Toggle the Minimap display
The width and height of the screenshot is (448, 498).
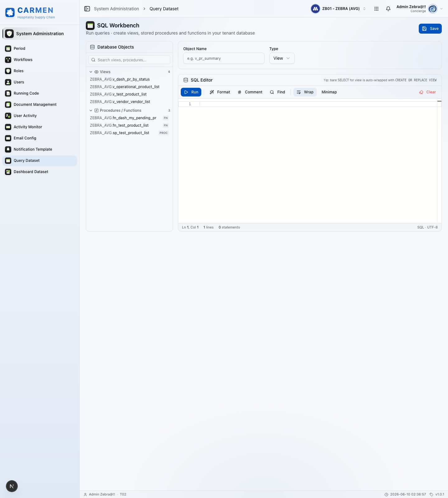[329, 92]
